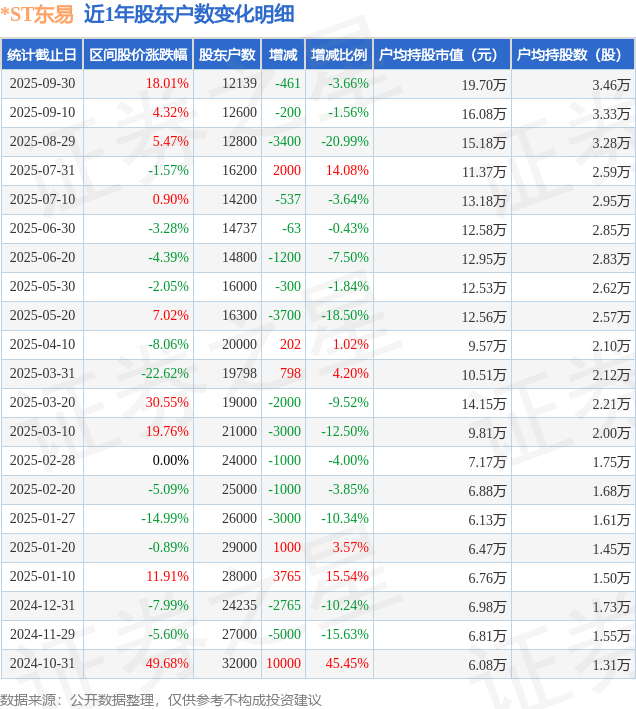This screenshot has height=709, width=636.
Task: Click the 股东户数 column header
Action: [227, 55]
